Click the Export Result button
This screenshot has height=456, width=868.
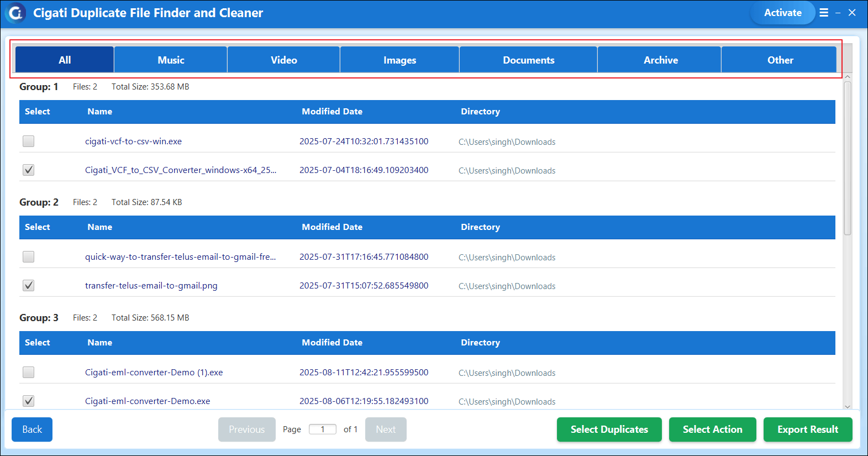point(808,429)
